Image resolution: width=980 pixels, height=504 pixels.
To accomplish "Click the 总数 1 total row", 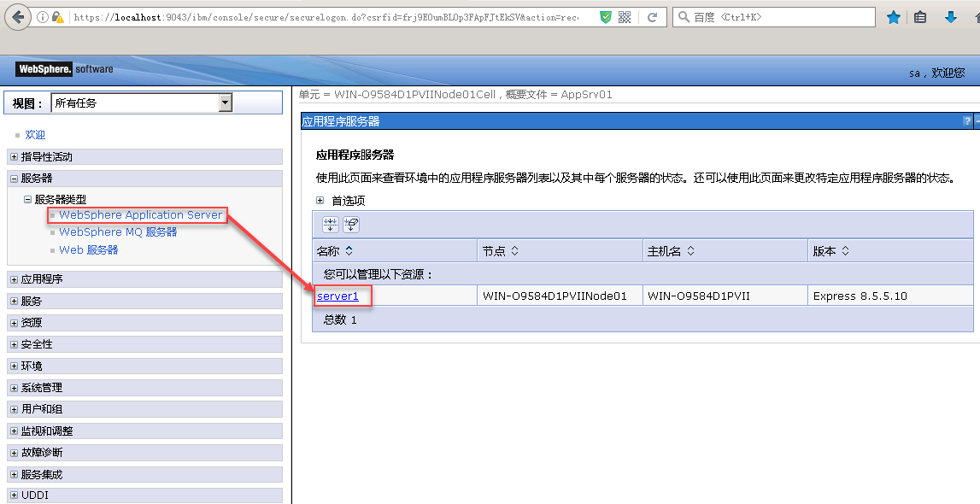I will (x=643, y=319).
